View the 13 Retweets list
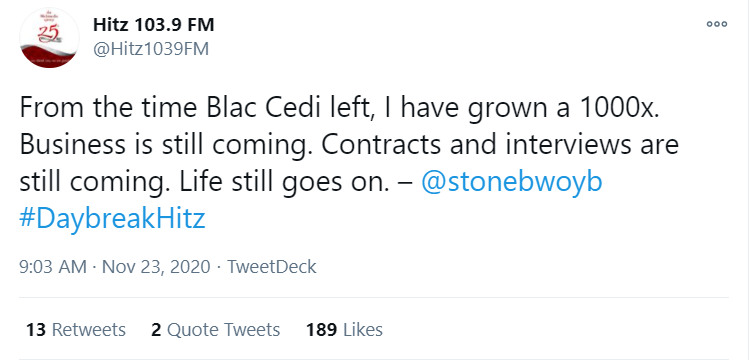 pyautogui.click(x=76, y=330)
